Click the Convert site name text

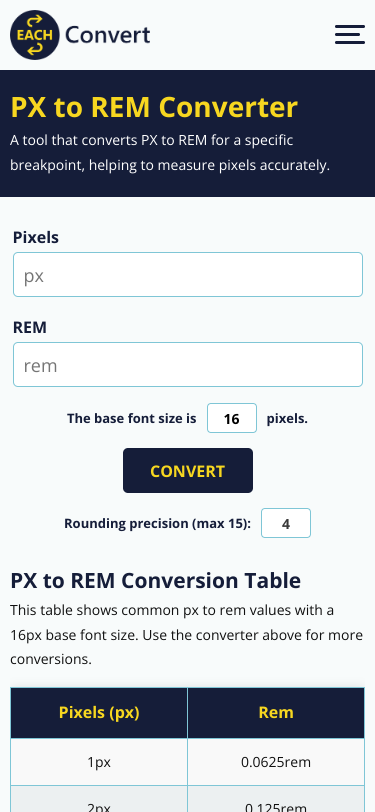[x=108, y=35]
